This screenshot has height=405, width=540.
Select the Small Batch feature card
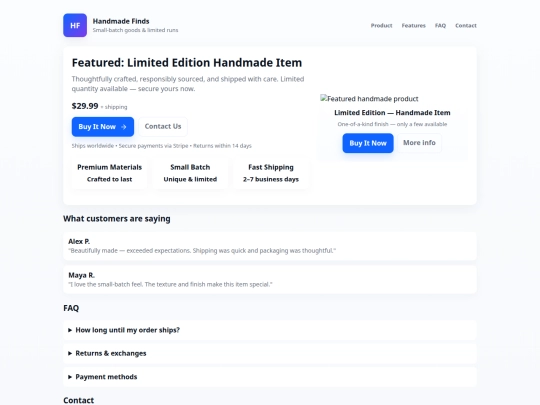[190, 173]
